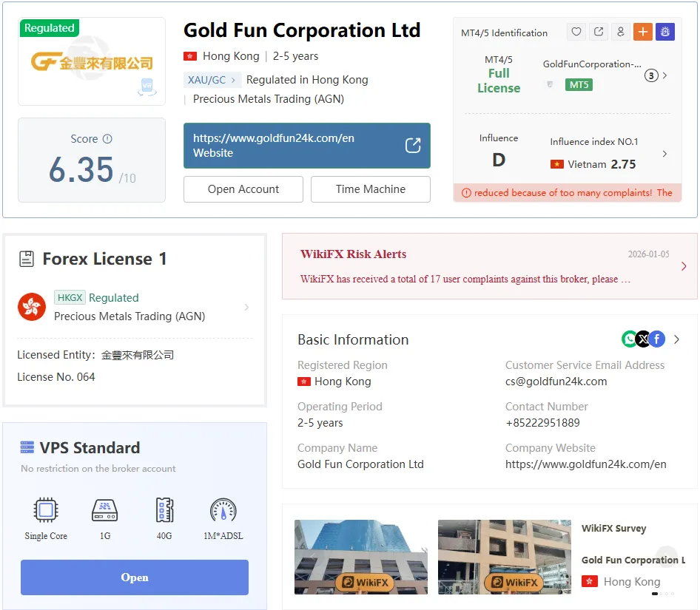Expand the HKGX license details chevron
Image resolution: width=700 pixels, height=610 pixels.
coord(246,307)
